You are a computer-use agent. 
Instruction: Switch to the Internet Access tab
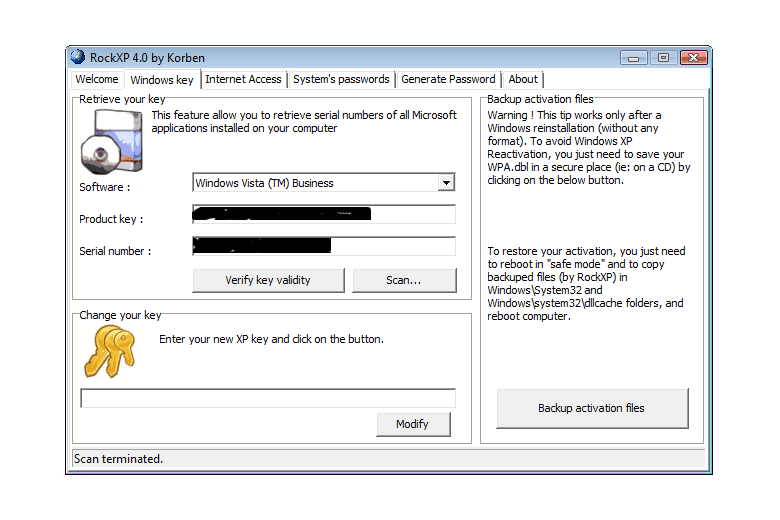click(x=243, y=79)
